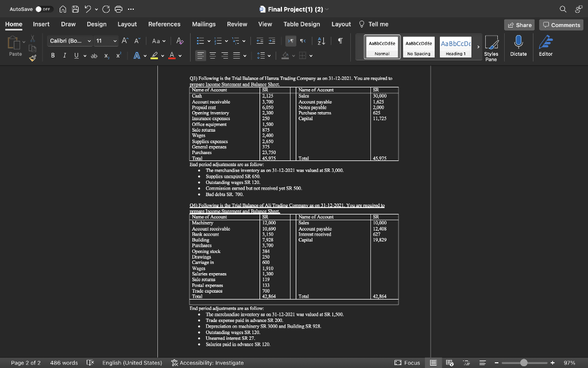Screen dimensions: 588x368
Task: Apply the red font color
Action: pos(172,56)
